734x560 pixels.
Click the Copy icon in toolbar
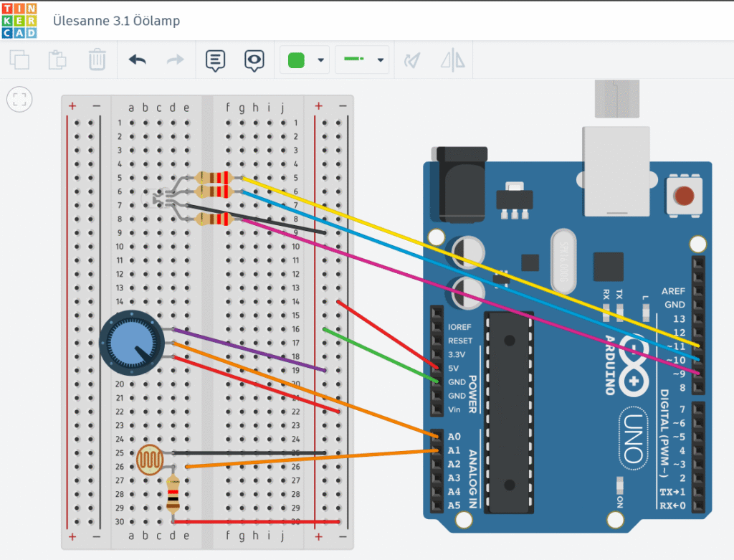point(19,60)
